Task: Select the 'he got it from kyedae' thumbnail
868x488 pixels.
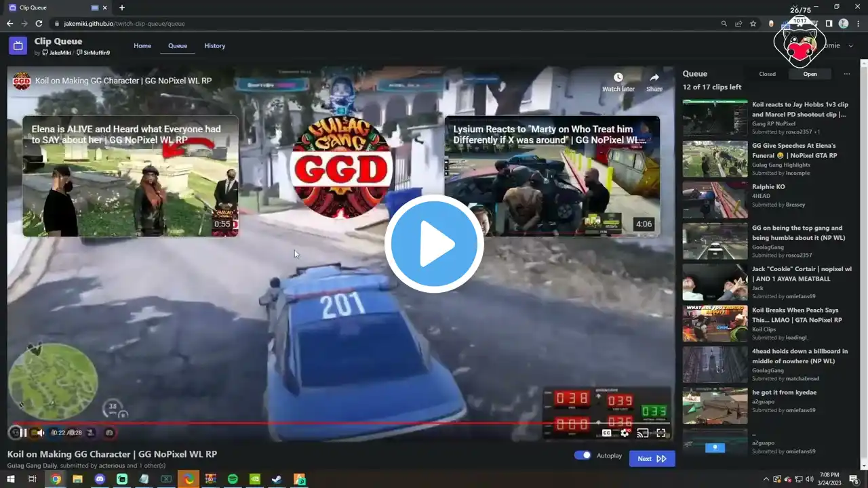Action: (x=715, y=405)
